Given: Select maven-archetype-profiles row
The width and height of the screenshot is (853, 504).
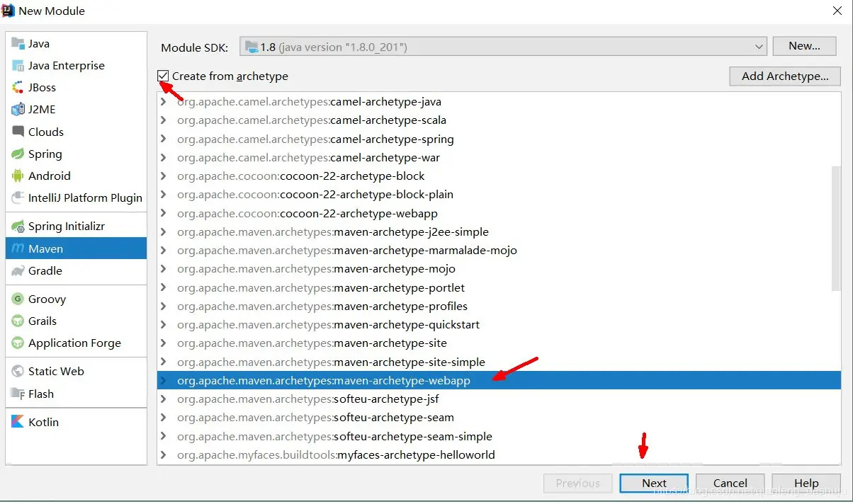Looking at the screenshot, I should 499,307.
